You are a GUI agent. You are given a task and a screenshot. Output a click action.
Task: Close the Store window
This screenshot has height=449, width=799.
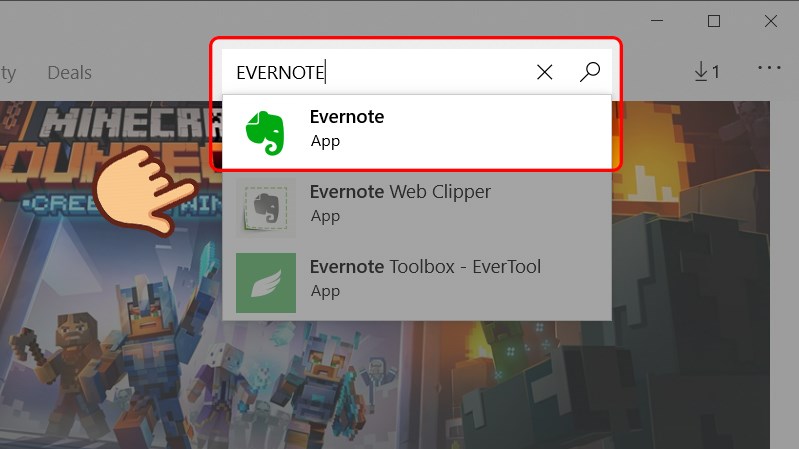pos(771,21)
